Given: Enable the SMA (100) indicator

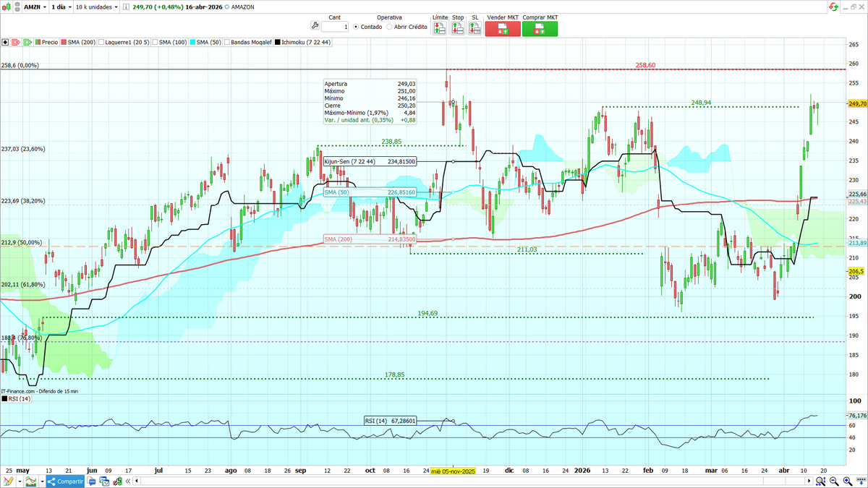Looking at the screenshot, I should point(169,43).
